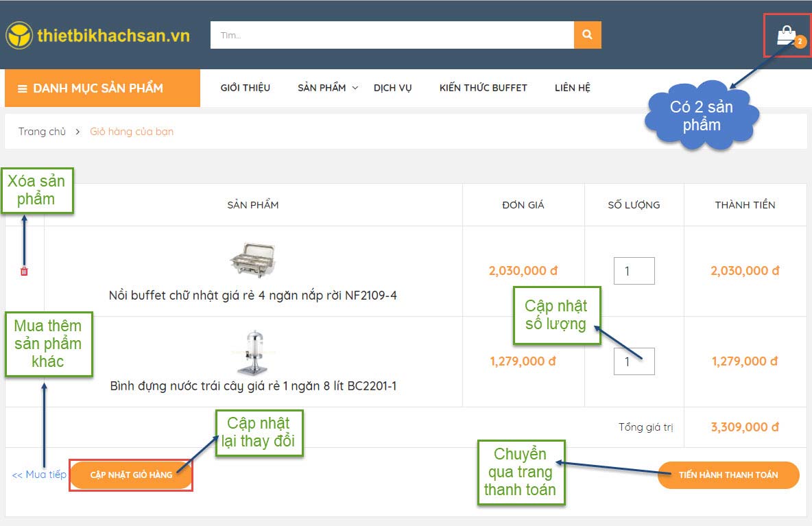Screen dimensions: 812x526
Task: Open the Nồi buffet chữ nhật NF2109-4 product link
Action: click(252, 296)
